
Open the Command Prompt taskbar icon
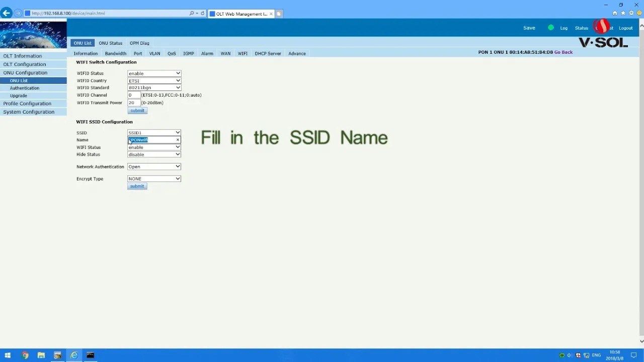point(90,355)
